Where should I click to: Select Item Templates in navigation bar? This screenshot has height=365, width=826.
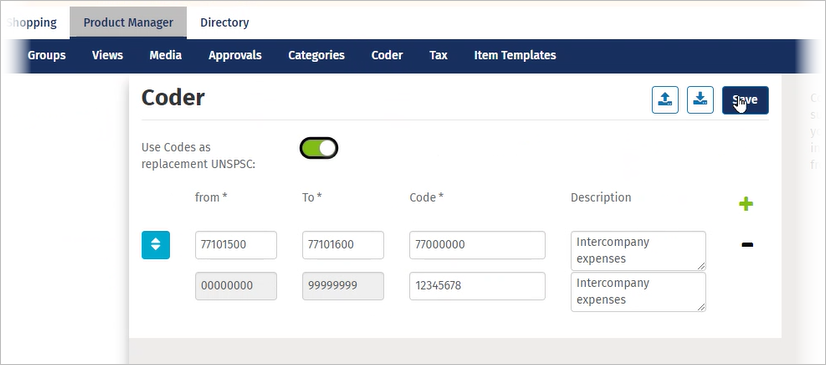point(515,55)
